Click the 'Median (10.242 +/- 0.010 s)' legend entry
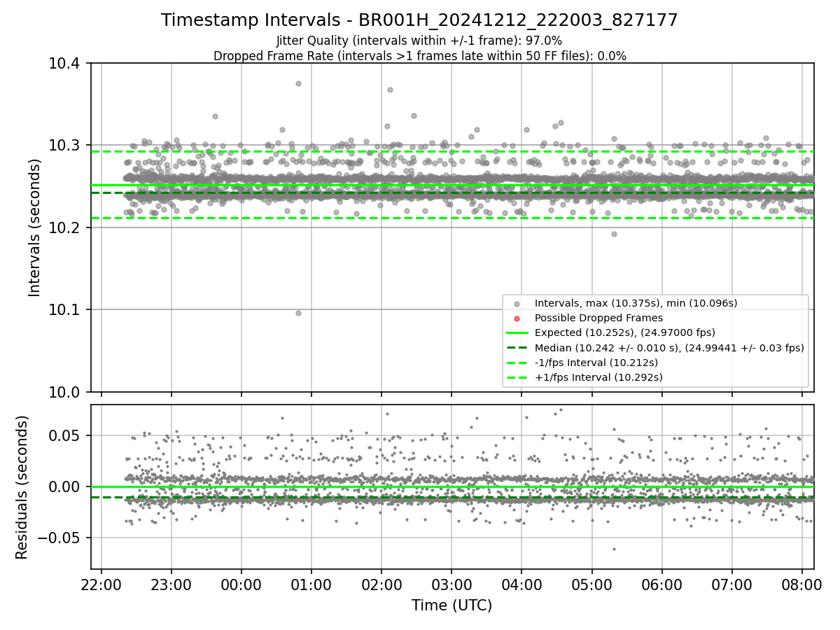The width and height of the screenshot is (840, 630). 669,347
